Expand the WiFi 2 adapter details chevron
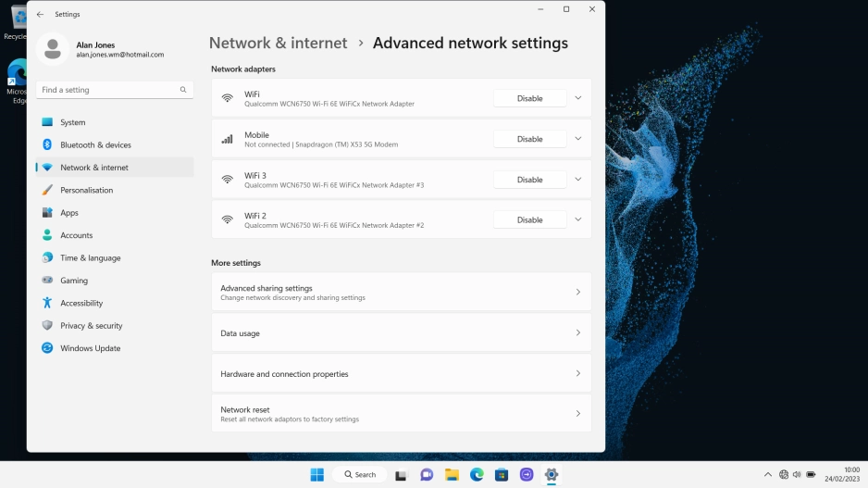The height and width of the screenshot is (488, 868). coord(578,219)
